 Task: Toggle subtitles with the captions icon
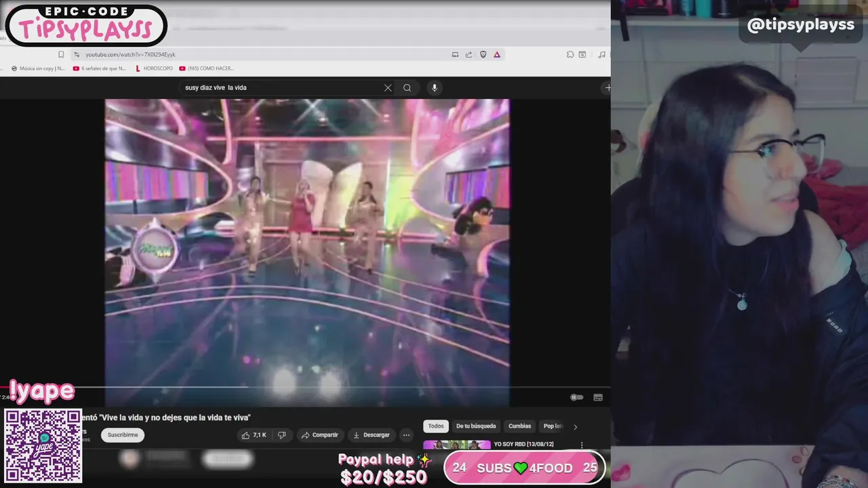(x=598, y=397)
